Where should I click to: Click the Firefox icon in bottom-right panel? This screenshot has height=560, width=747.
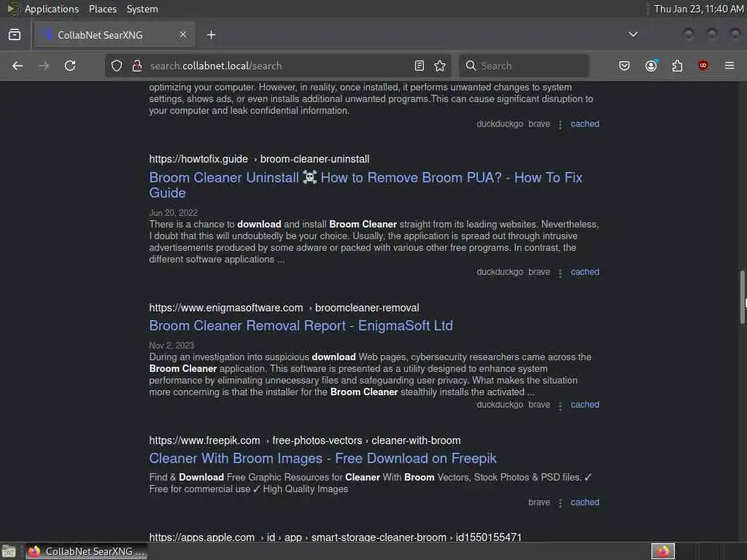(662, 551)
